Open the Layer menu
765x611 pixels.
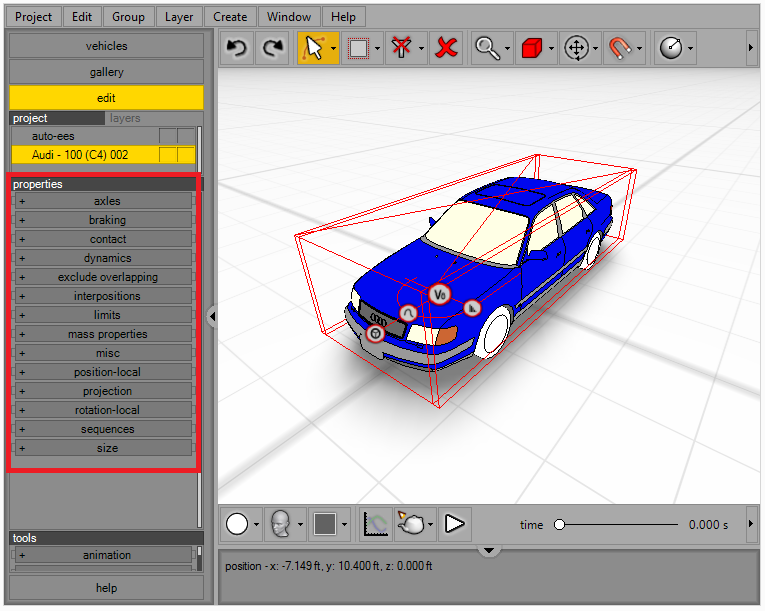click(x=179, y=17)
